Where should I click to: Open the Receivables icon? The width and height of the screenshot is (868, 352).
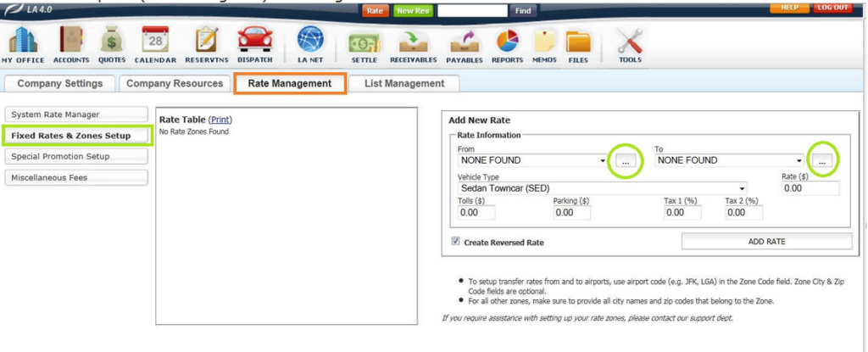click(413, 41)
